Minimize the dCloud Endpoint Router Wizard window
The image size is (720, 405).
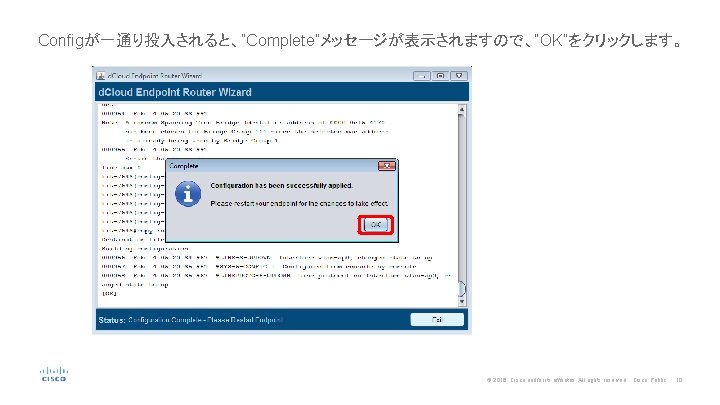(x=422, y=76)
